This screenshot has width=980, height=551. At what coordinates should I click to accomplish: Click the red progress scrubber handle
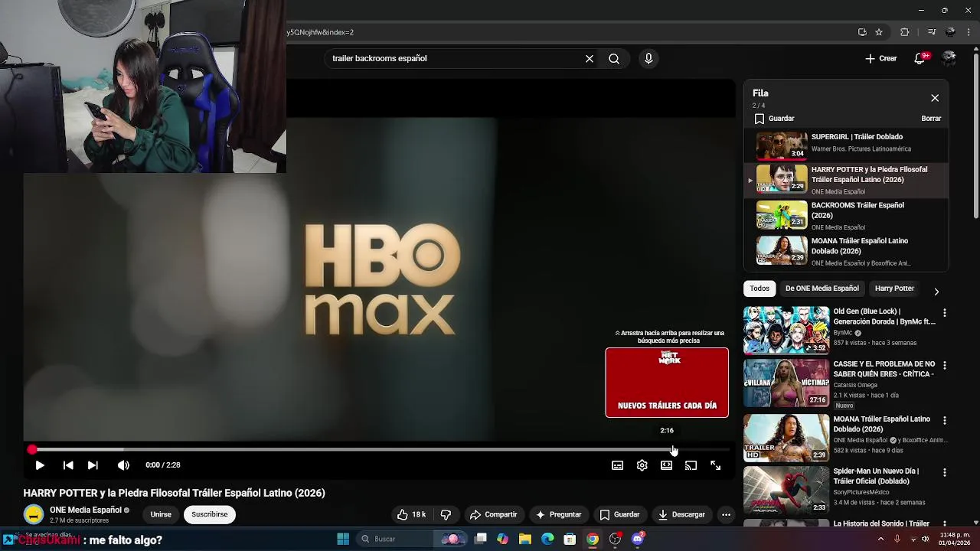(x=31, y=450)
